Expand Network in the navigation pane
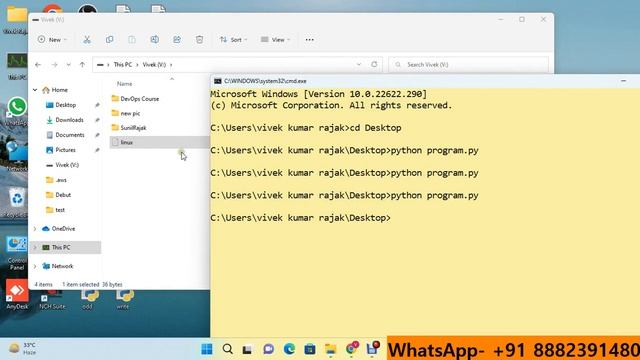Viewport: 640px width, 360px height. click(35, 266)
